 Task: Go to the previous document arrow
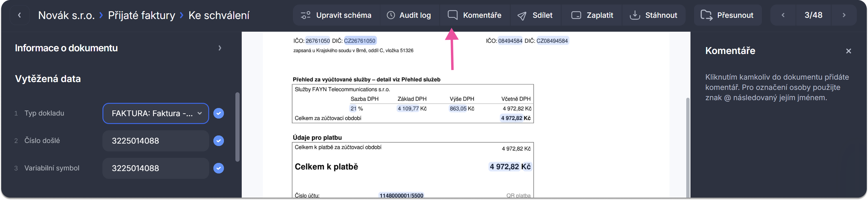click(783, 15)
